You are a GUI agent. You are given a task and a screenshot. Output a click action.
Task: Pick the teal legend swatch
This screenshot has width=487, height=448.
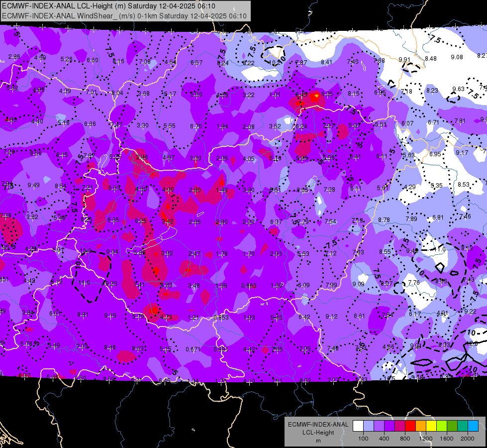tap(463, 426)
